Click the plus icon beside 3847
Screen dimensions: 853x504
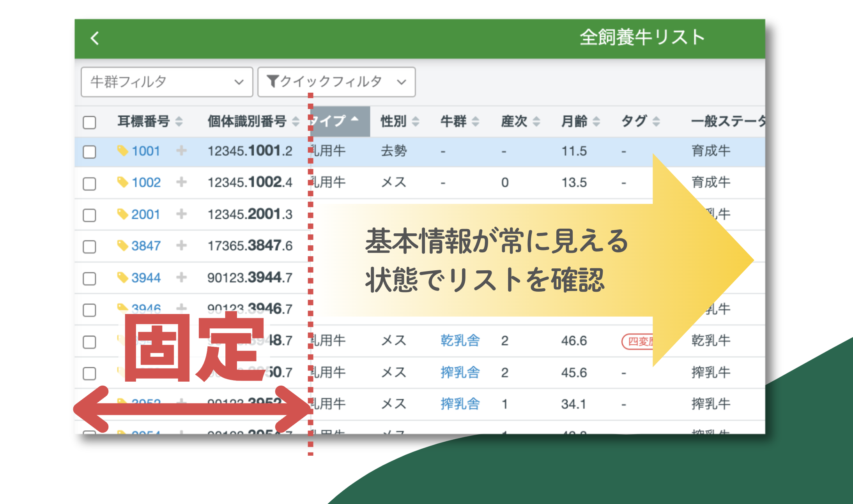click(181, 245)
